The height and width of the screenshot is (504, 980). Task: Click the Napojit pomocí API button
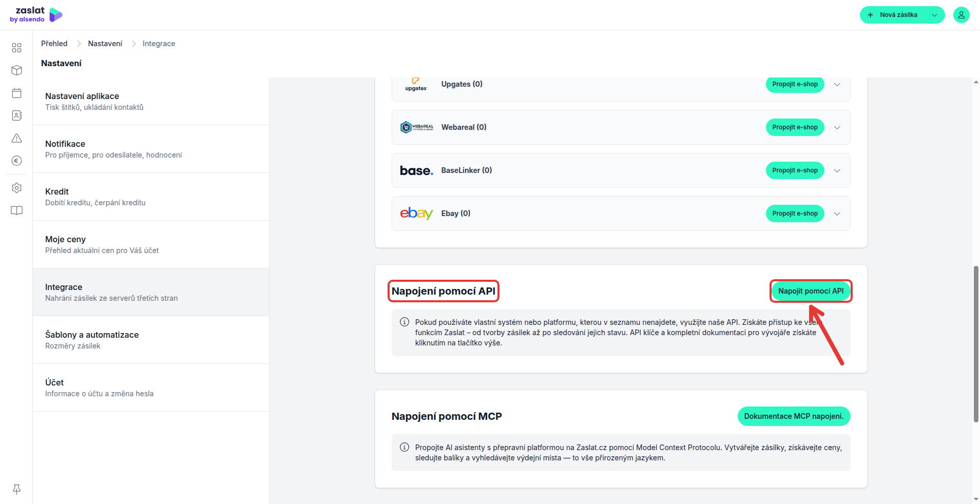811,291
